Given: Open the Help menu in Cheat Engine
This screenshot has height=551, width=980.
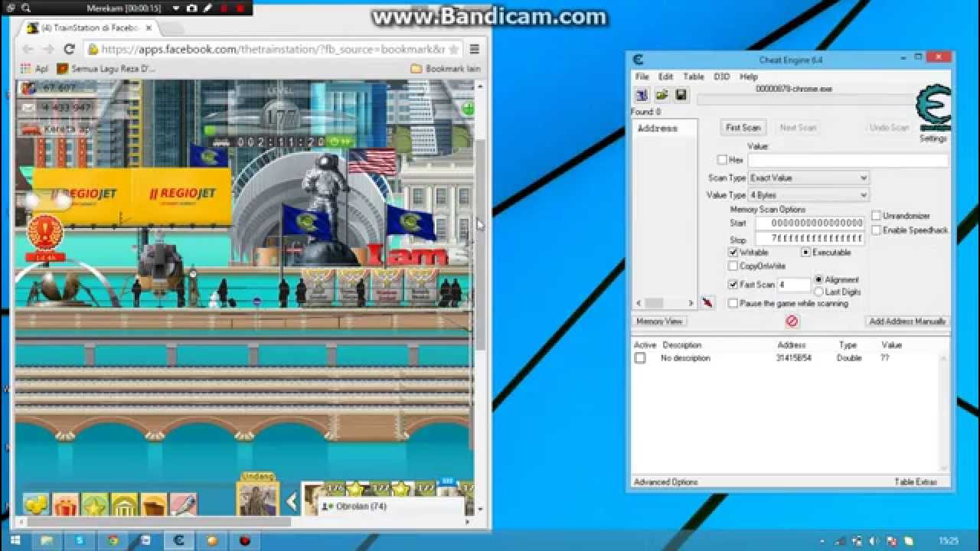Looking at the screenshot, I should (x=748, y=77).
